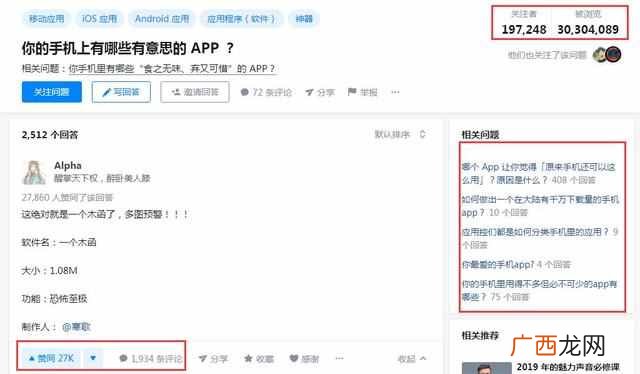Click the 197,248 followers count
The image size is (640, 374).
pos(524,29)
